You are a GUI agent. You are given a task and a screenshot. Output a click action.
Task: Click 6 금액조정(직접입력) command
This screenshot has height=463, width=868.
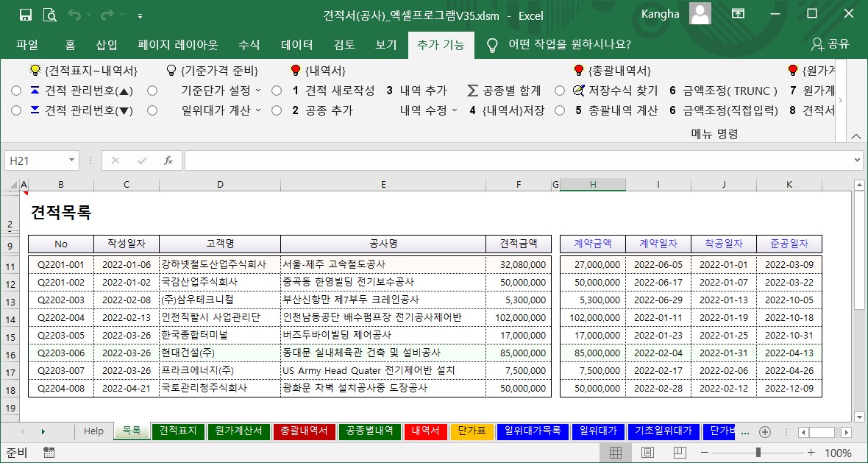tap(724, 110)
